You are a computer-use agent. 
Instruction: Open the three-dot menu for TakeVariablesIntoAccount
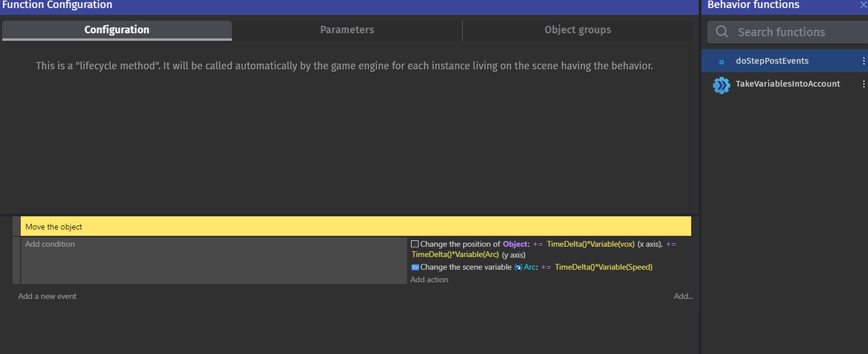click(x=863, y=84)
